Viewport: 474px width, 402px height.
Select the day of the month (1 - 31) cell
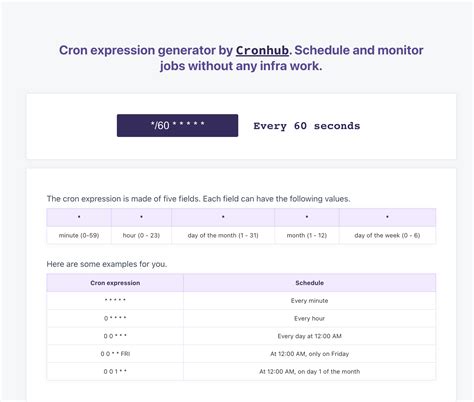click(223, 235)
